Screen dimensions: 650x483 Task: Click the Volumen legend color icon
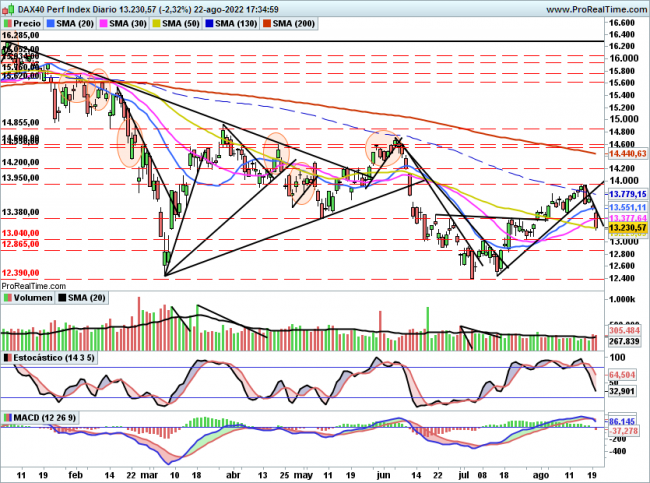point(7,297)
